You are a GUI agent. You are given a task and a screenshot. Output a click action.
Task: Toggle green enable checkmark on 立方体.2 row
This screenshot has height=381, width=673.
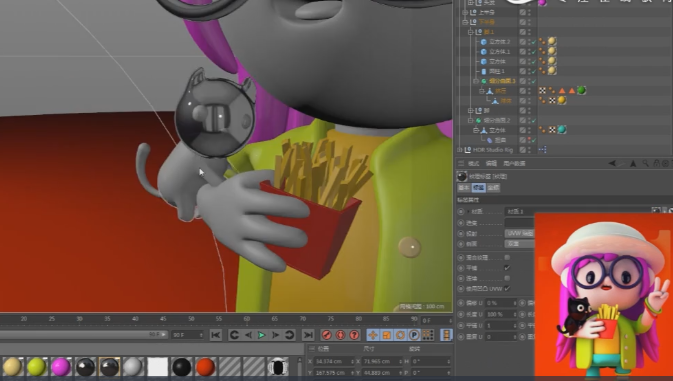coord(534,42)
